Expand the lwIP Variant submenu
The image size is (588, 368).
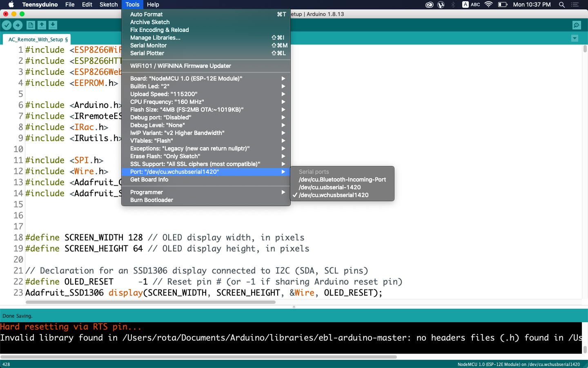[206, 133]
